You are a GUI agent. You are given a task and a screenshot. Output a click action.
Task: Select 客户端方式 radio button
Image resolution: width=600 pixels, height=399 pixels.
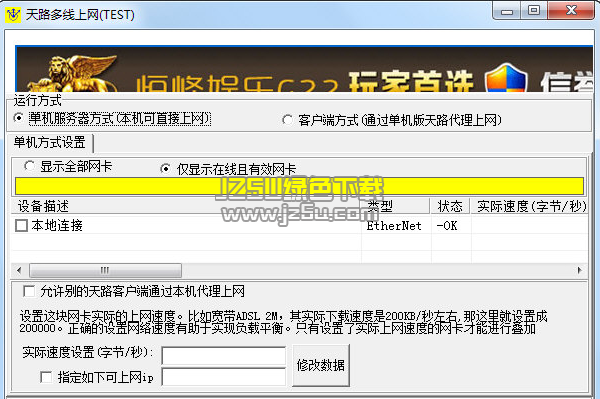click(287, 120)
